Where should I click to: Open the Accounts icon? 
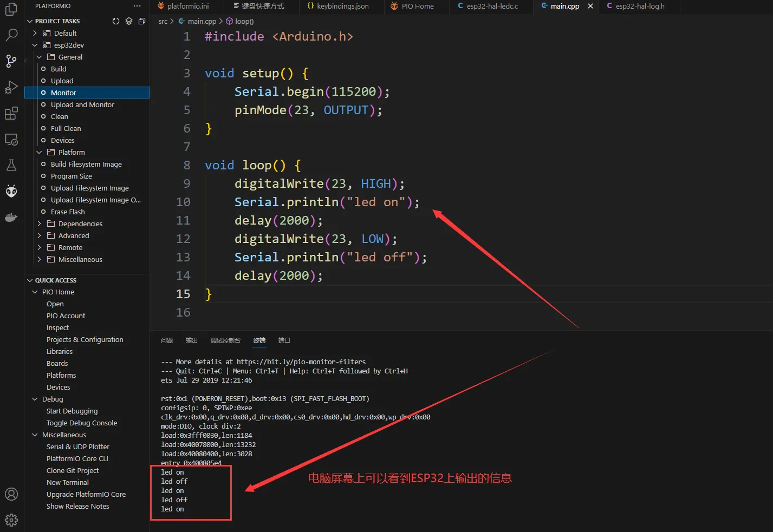point(11,494)
